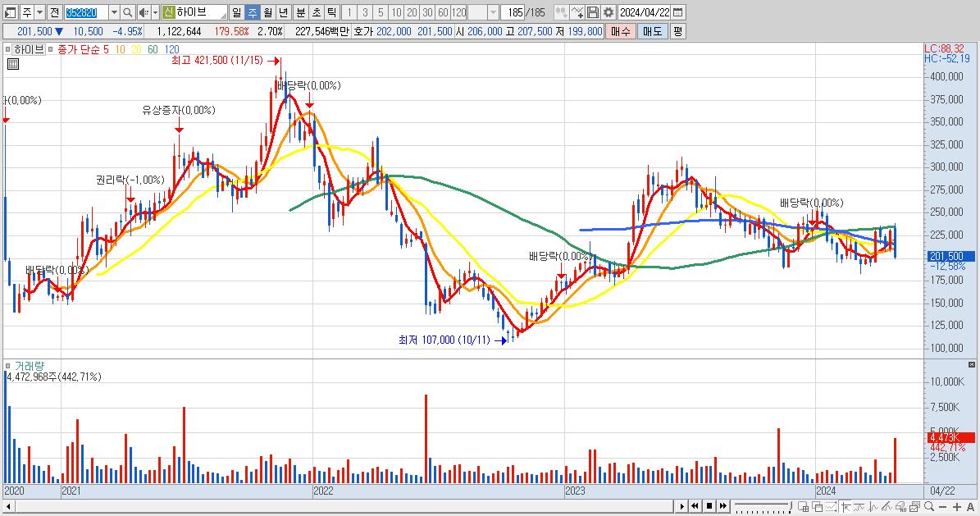
Task: Select second 초 period
Action: point(317,11)
